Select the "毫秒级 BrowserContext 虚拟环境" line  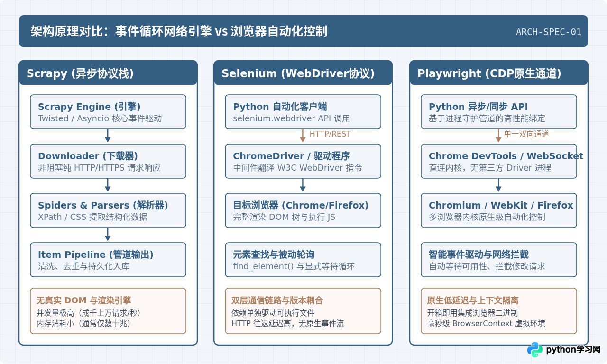(487, 323)
